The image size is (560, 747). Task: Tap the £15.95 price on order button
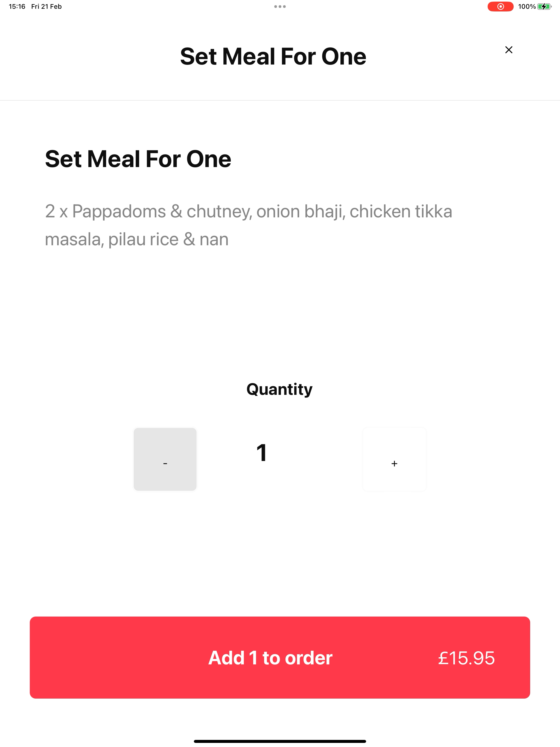[x=466, y=658]
